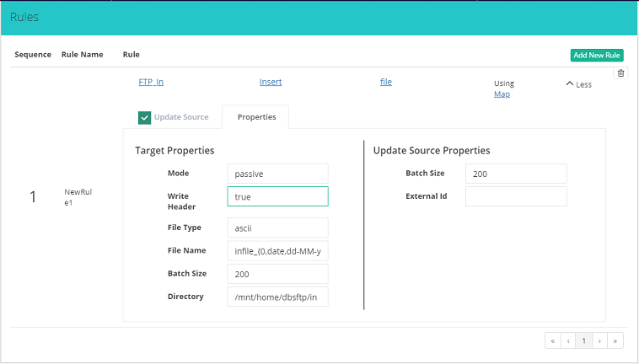Open the Map link under Using

(502, 94)
